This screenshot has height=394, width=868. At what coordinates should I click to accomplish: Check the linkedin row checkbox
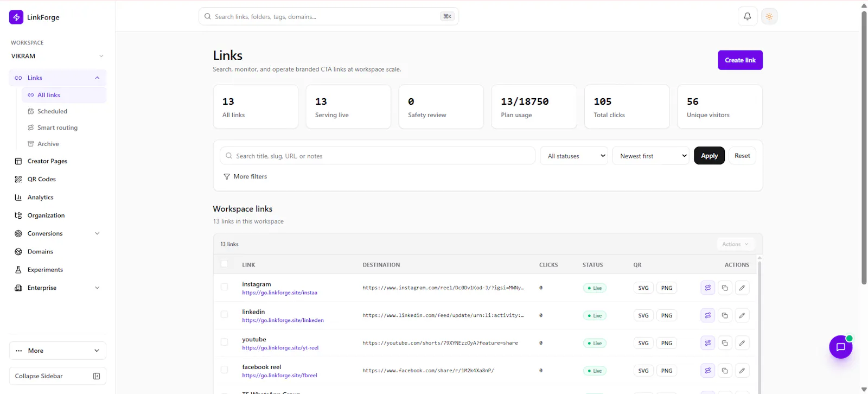pos(224,314)
